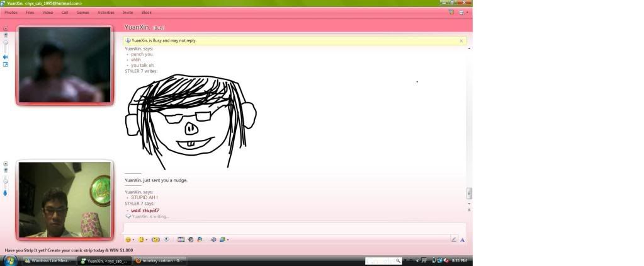Image resolution: width=644 pixels, height=266 pixels.
Task: Dismiss the yellow Busy notification bar
Action: tap(461, 41)
